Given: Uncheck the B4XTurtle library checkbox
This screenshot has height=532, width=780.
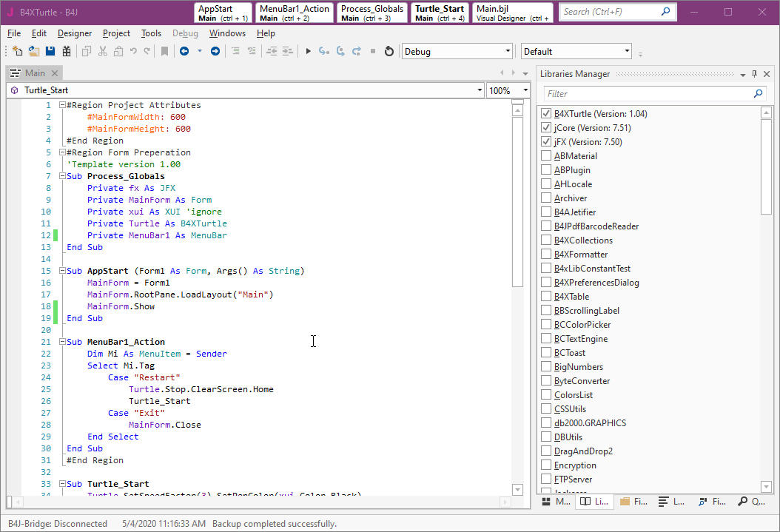Looking at the screenshot, I should (546, 114).
